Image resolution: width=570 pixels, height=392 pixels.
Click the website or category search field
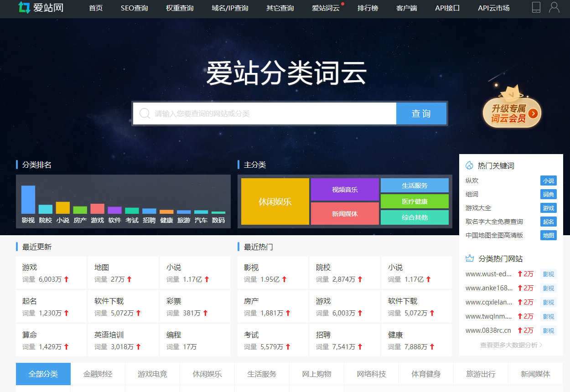pos(264,113)
